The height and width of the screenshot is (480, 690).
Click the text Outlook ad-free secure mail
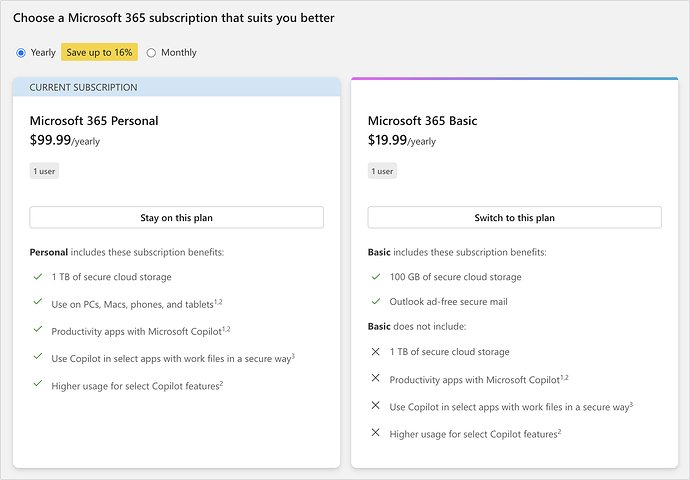point(448,301)
